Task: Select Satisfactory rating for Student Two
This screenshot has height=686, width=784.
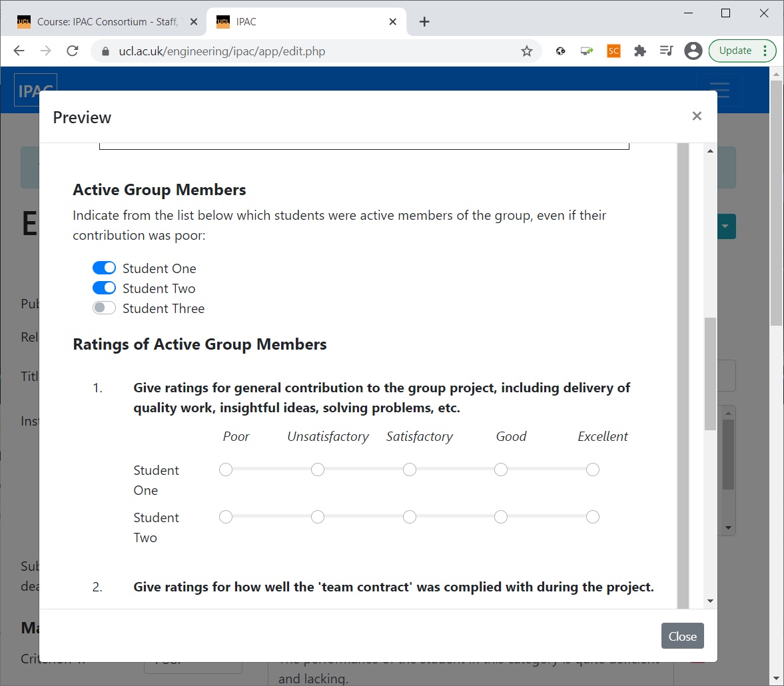Action: pyautogui.click(x=410, y=517)
